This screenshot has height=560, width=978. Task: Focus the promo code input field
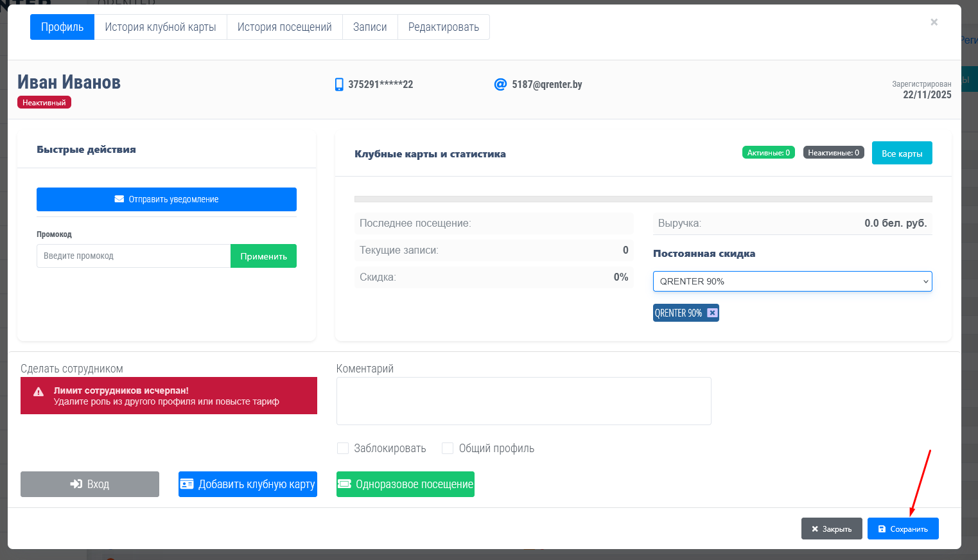(134, 256)
